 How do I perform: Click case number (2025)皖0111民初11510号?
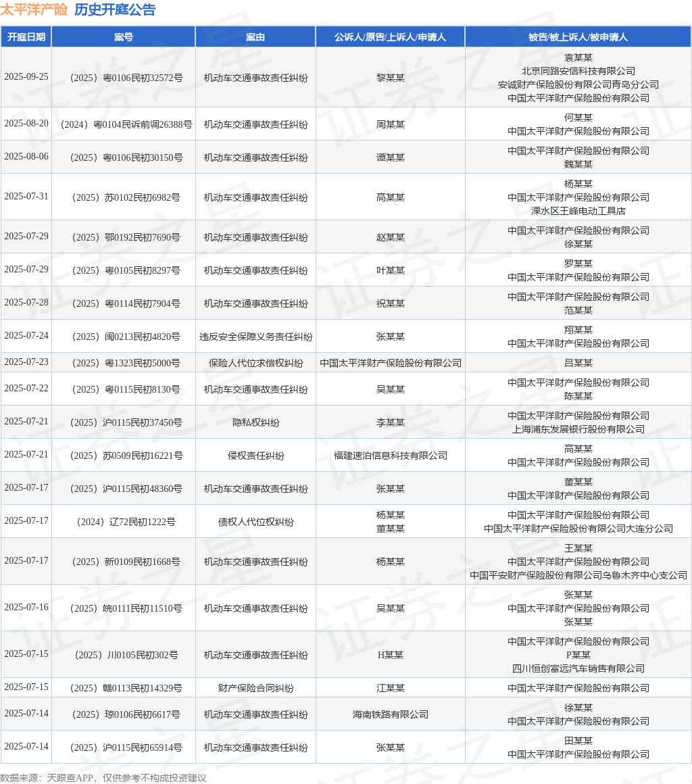point(126,608)
